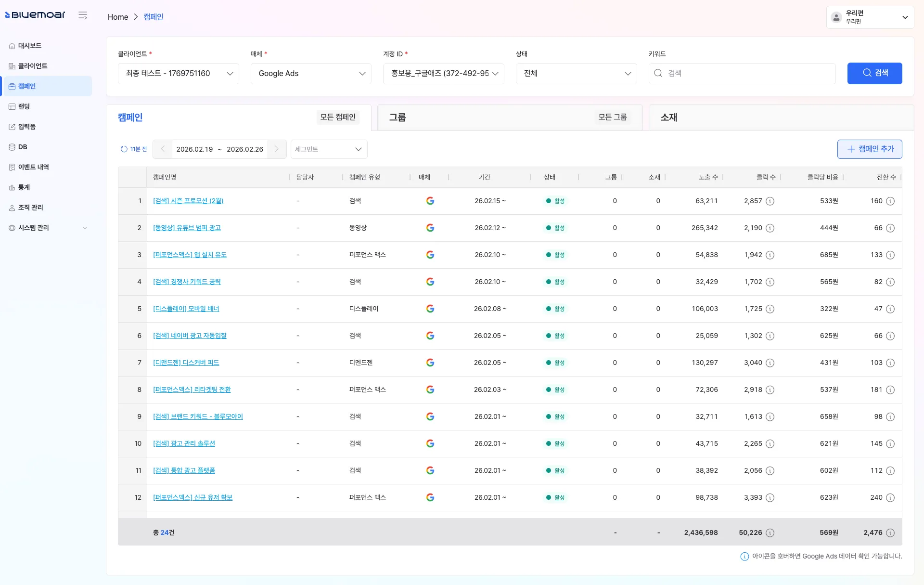The width and height of the screenshot is (924, 585).
Task: Go to previous date range arrow
Action: coord(163,149)
